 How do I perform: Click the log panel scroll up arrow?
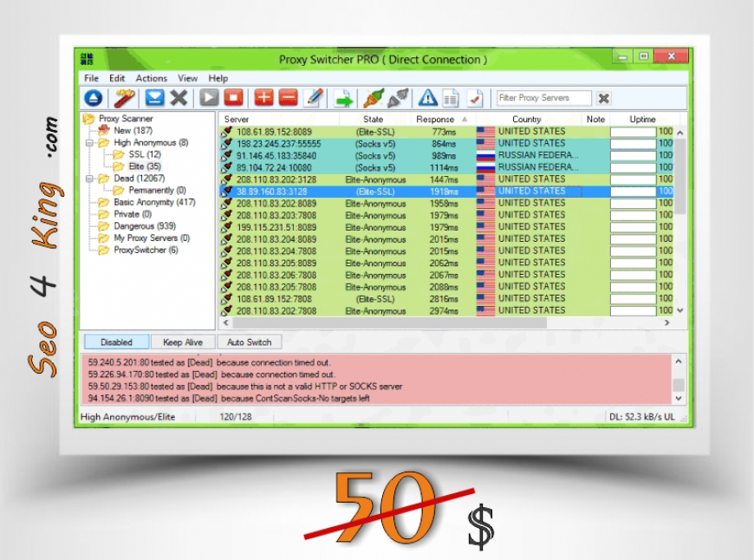tap(679, 361)
